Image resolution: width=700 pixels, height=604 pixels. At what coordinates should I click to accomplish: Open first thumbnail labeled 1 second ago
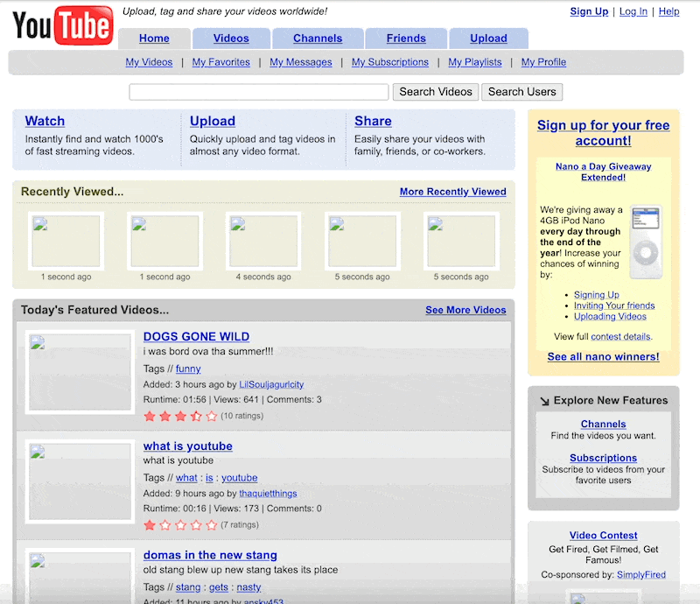click(x=66, y=242)
